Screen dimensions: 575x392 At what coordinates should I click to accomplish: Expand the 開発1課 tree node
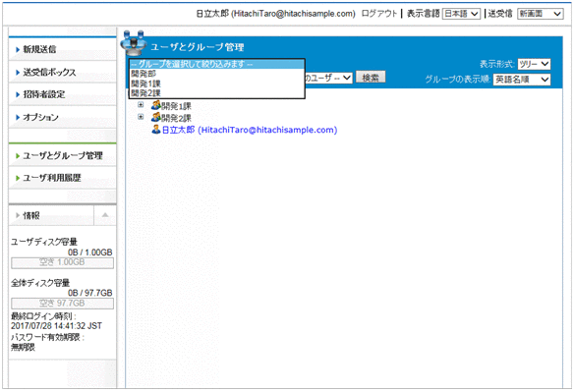click(141, 105)
